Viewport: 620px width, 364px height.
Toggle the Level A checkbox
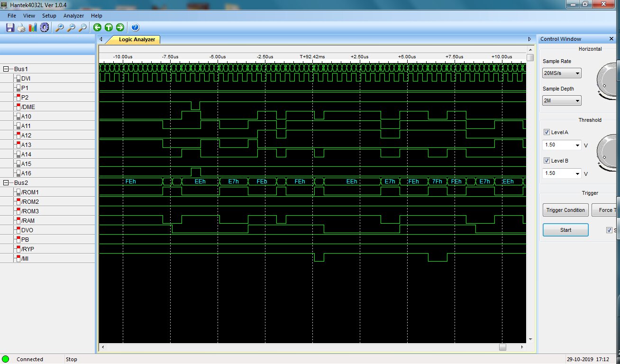(547, 132)
